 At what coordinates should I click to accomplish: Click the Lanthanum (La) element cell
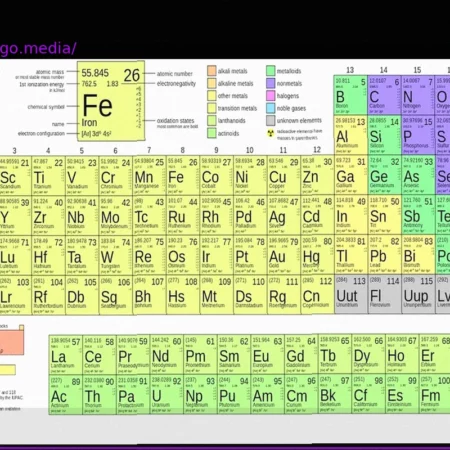click(65, 355)
